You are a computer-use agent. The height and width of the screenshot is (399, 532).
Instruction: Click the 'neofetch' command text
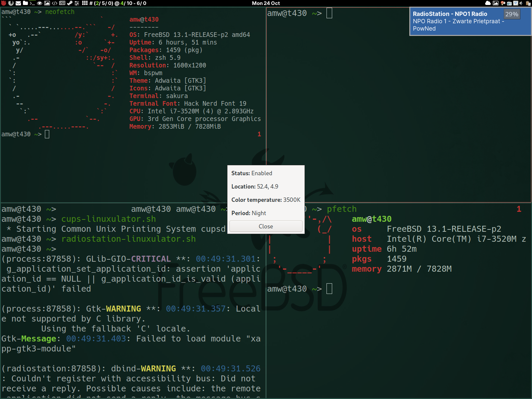[x=60, y=12]
